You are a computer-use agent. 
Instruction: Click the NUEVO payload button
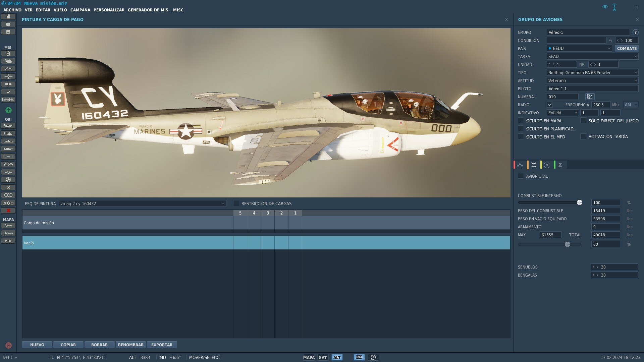pyautogui.click(x=37, y=345)
